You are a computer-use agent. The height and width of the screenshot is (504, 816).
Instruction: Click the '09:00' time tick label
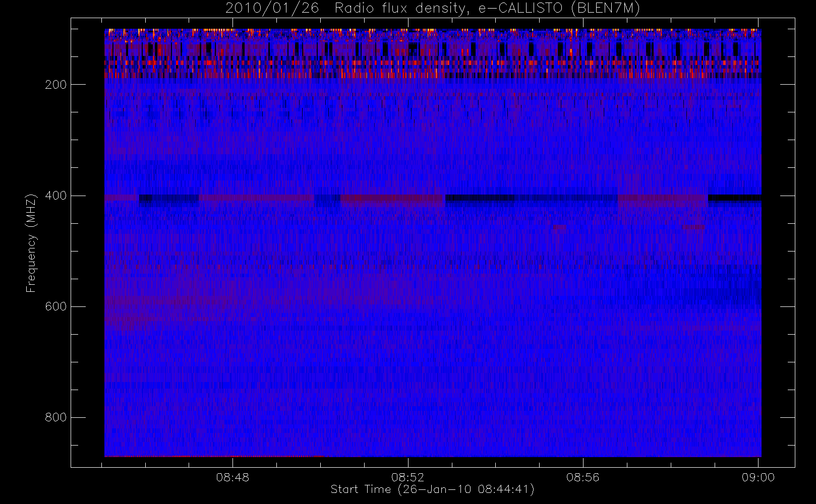coord(758,477)
